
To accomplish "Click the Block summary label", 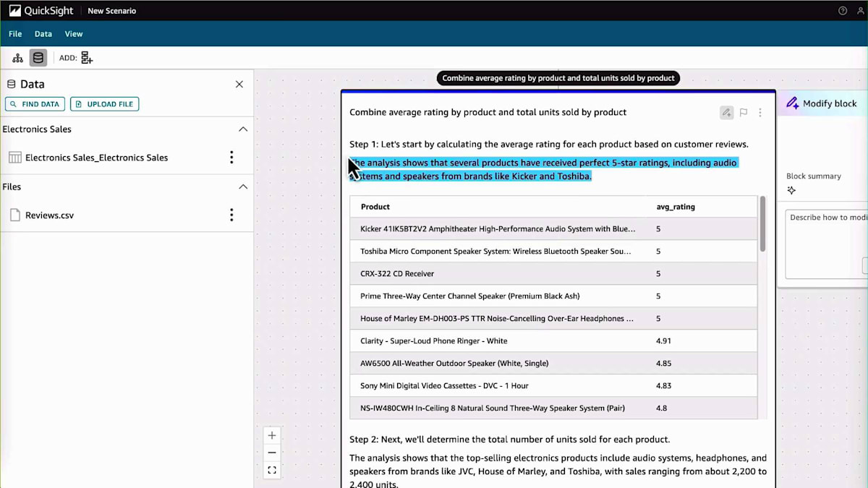I will pyautogui.click(x=814, y=176).
